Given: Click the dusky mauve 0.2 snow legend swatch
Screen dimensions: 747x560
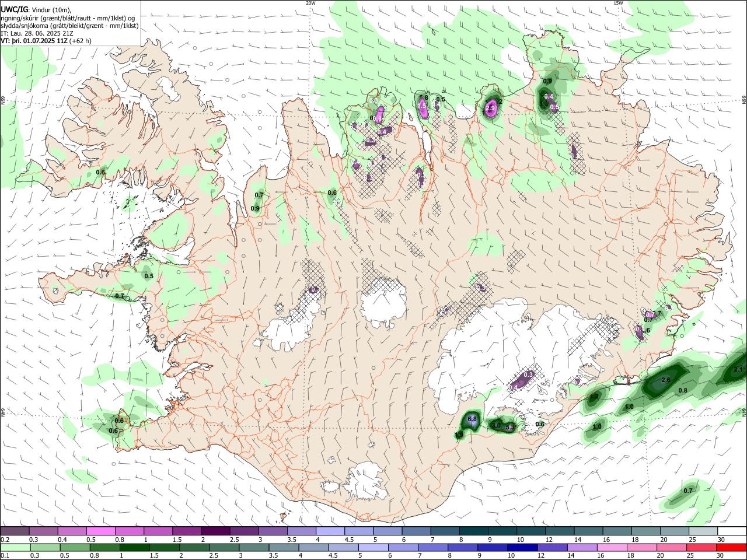Looking at the screenshot, I should click(15, 531).
